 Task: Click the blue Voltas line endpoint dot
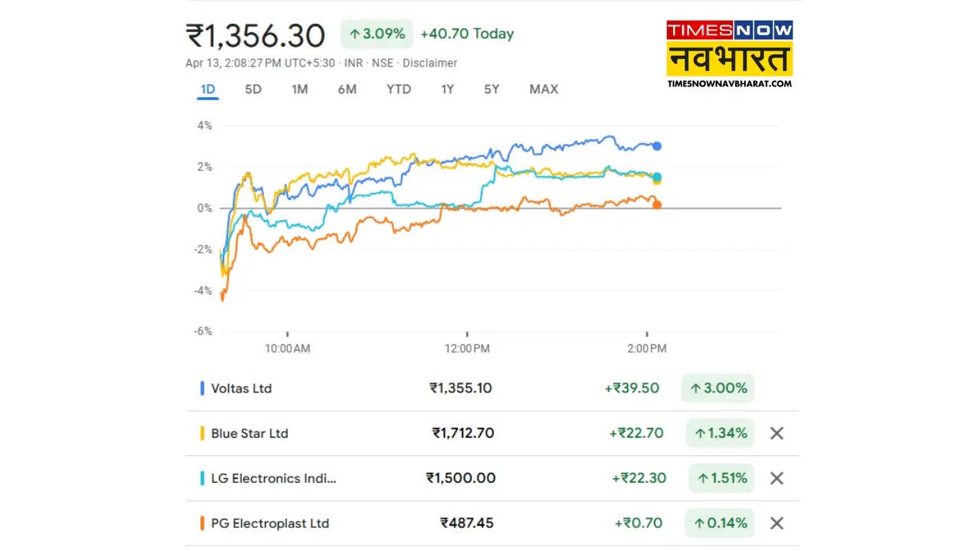point(657,146)
